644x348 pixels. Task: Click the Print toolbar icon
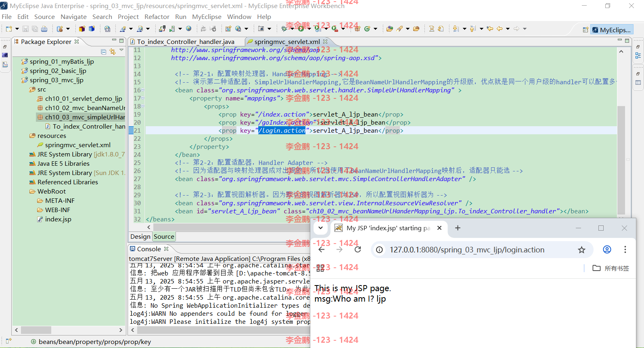tap(44, 29)
